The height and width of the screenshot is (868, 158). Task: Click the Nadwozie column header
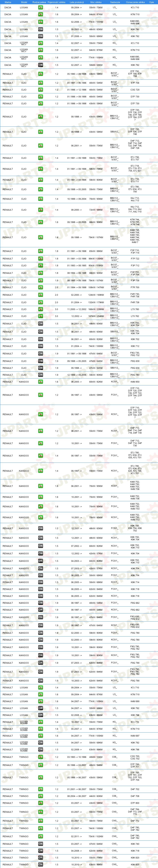tap(115, 2)
